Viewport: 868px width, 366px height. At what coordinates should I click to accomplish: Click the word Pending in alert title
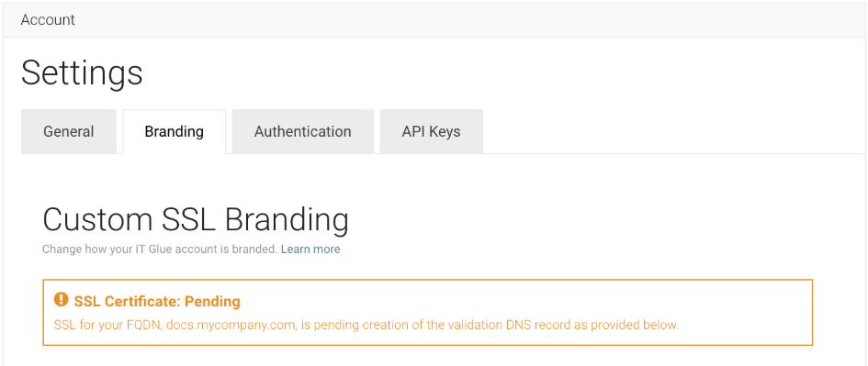pyautogui.click(x=212, y=301)
